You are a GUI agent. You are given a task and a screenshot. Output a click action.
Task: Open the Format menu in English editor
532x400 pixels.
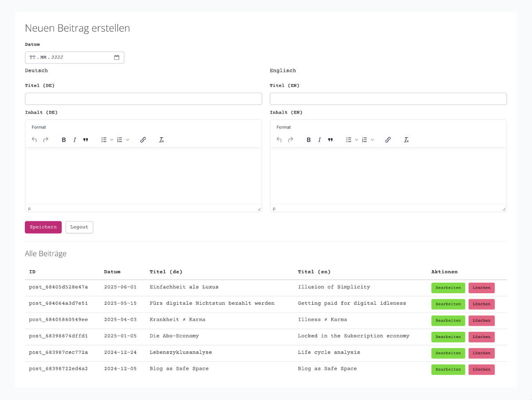click(x=284, y=127)
